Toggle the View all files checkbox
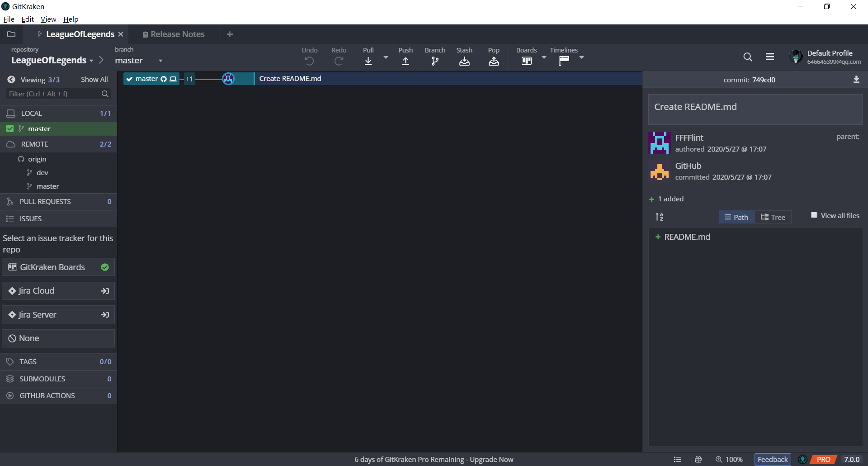The image size is (868, 466). point(814,215)
